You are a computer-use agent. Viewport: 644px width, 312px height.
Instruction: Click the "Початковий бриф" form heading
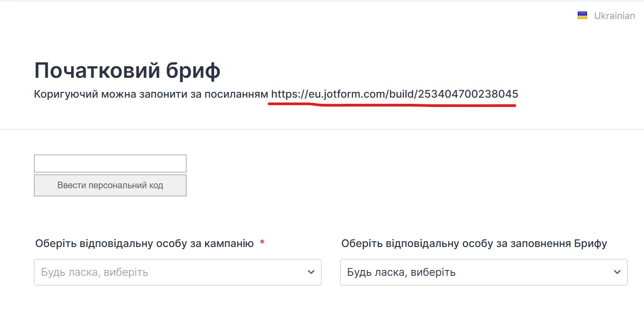127,70
